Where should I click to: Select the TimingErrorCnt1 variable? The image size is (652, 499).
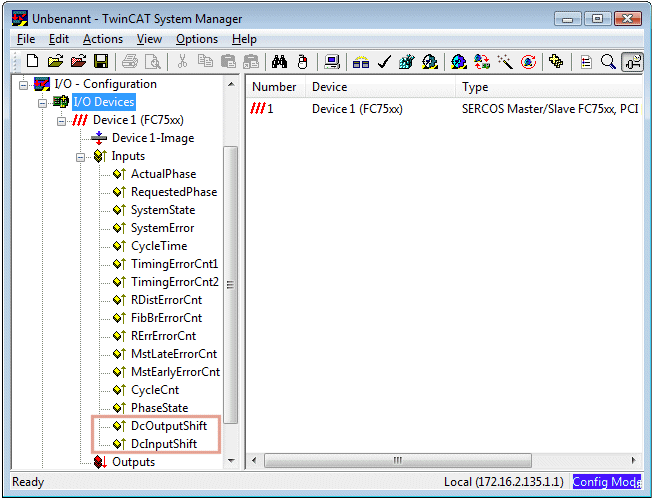pos(174,264)
